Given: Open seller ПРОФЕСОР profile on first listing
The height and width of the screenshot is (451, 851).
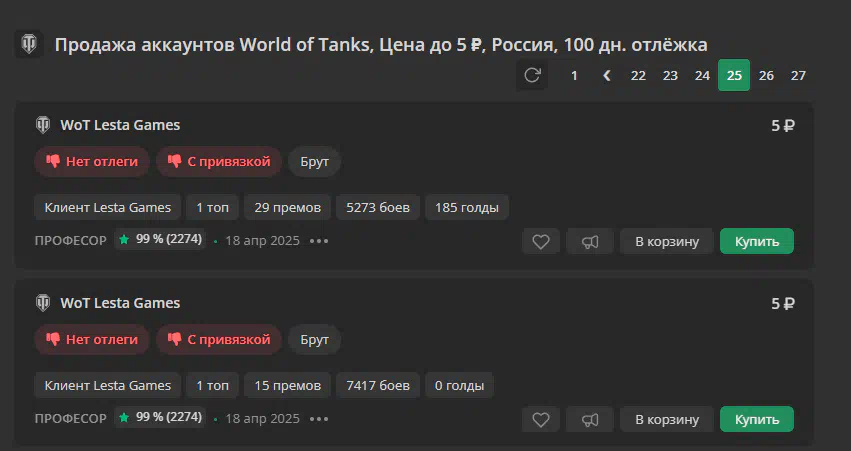Looking at the screenshot, I should [x=71, y=240].
